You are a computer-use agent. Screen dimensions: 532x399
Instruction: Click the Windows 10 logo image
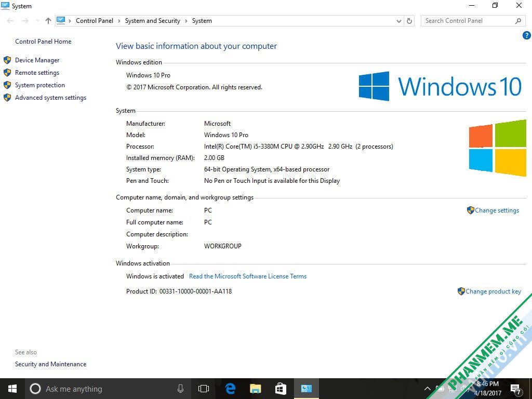(440, 86)
